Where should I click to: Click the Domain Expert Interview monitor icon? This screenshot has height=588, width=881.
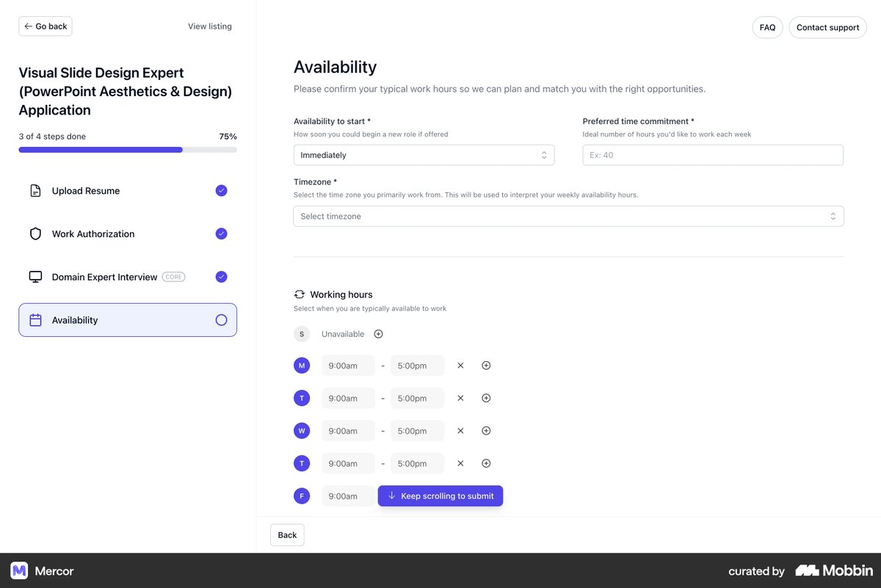pyautogui.click(x=35, y=277)
